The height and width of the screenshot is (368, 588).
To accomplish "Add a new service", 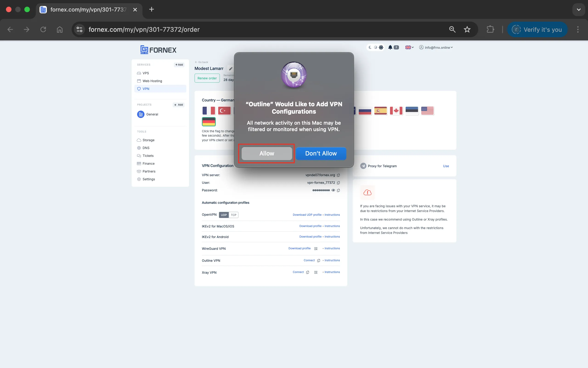I will (179, 65).
